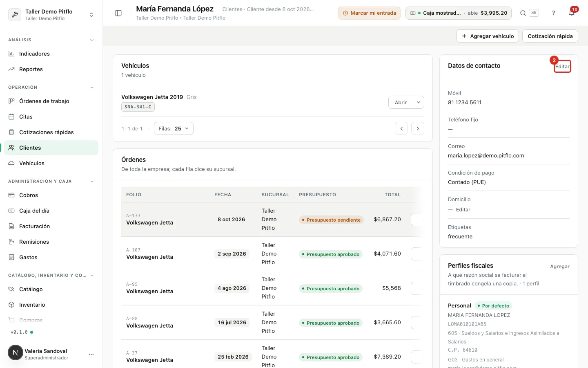Open the Taller Demo Pitflo workshop switcher
Image resolution: width=588 pixels, height=368 pixels.
pyautogui.click(x=51, y=15)
